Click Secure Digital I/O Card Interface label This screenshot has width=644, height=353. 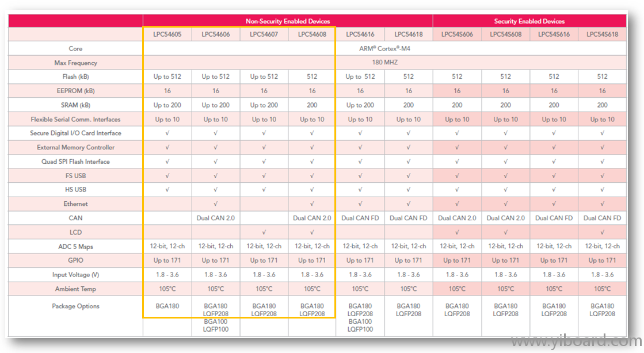pos(75,133)
